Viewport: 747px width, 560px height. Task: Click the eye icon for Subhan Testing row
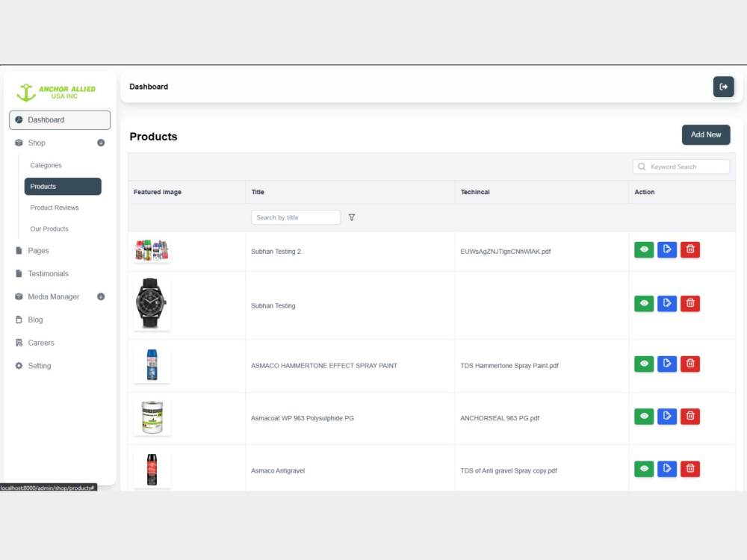[644, 303]
